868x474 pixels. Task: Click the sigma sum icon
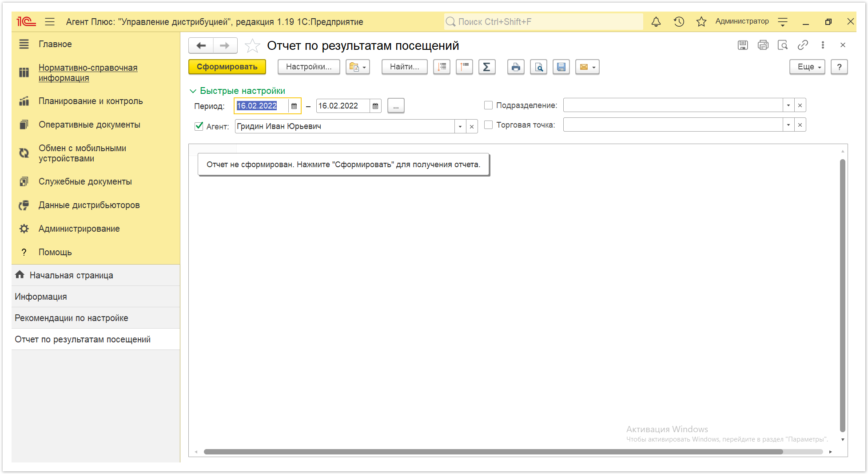(487, 67)
